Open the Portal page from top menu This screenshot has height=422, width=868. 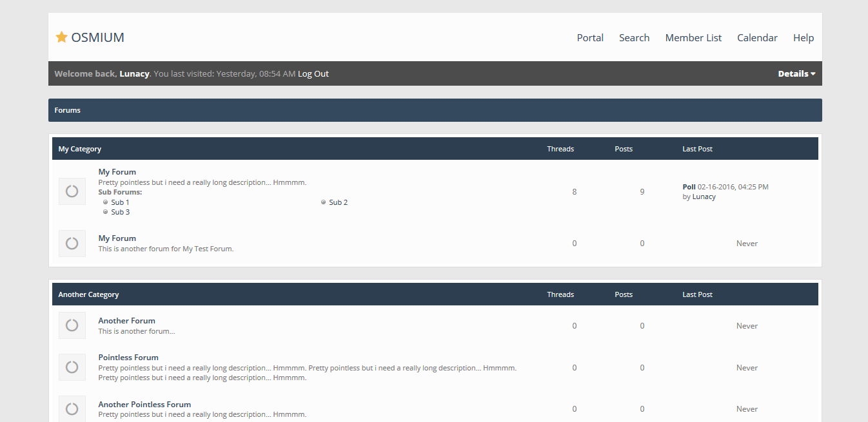click(590, 38)
